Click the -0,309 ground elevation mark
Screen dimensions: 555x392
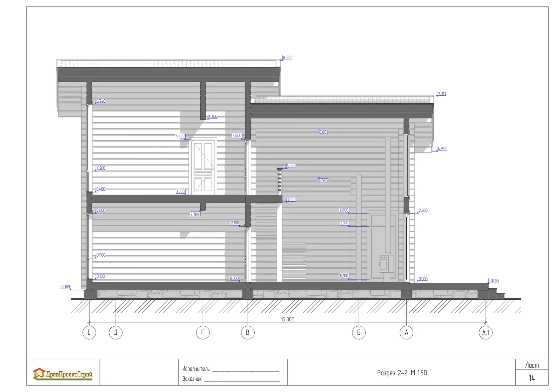[65, 287]
